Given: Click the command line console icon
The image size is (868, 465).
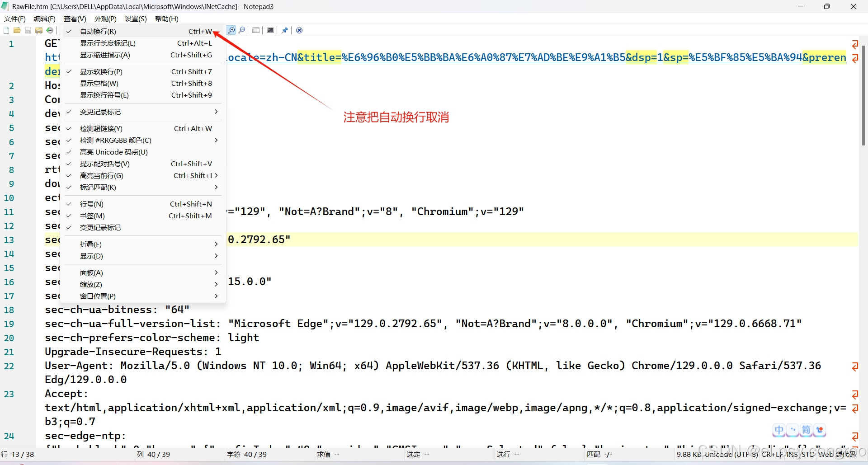Looking at the screenshot, I should click(270, 30).
